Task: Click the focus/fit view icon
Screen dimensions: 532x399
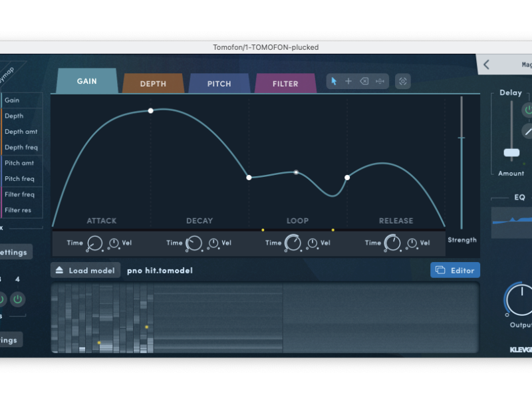Action: coord(402,81)
